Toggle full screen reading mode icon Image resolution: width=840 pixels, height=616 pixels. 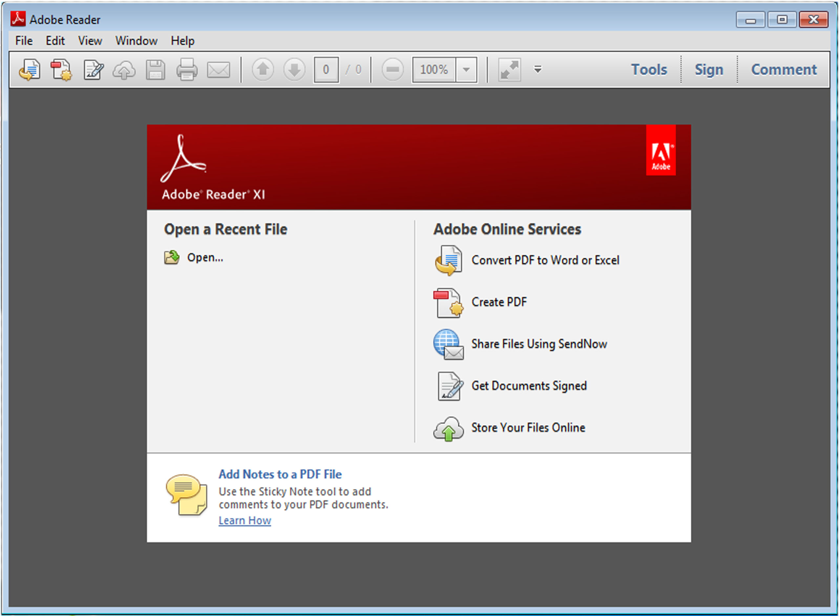coord(510,69)
